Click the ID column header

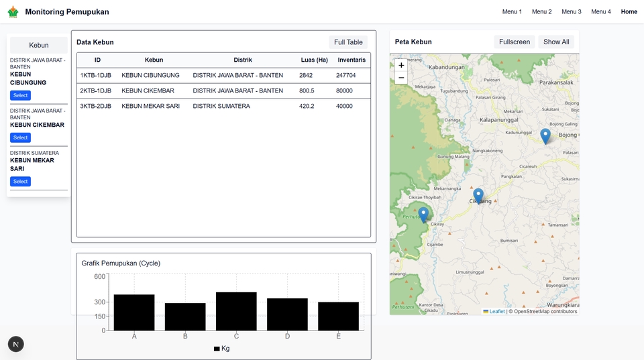click(97, 60)
